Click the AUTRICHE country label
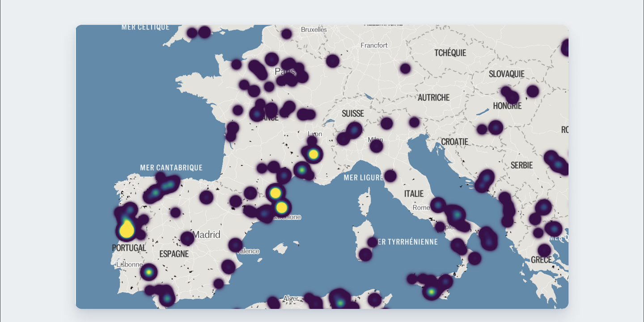 click(x=434, y=97)
